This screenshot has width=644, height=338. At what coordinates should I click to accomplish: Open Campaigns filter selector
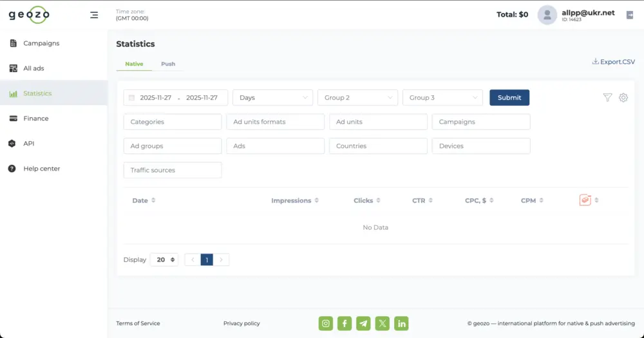[481, 122]
